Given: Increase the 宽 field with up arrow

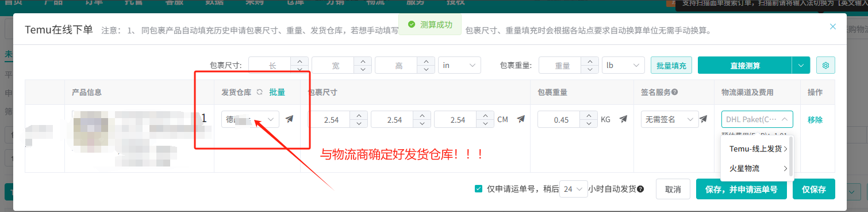Looking at the screenshot, I should click(363, 62).
